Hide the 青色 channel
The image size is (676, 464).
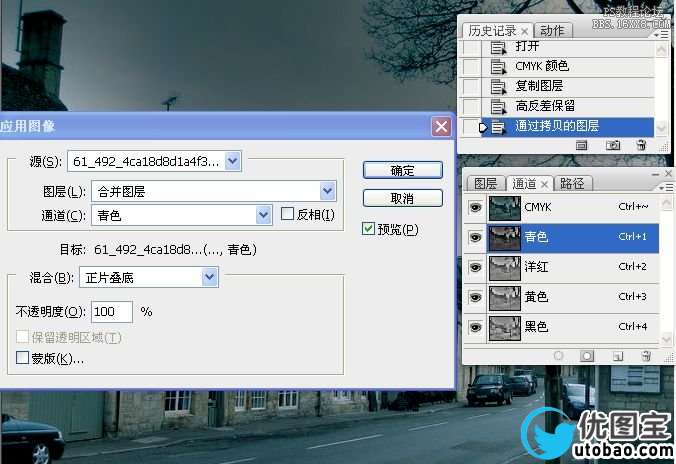coord(475,237)
